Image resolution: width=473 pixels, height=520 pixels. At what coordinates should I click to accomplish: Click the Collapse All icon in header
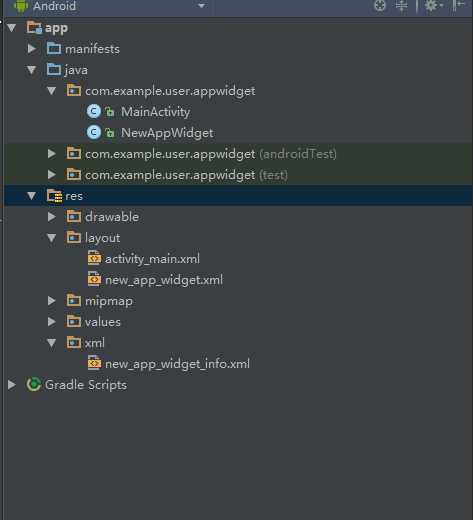pos(401,5)
